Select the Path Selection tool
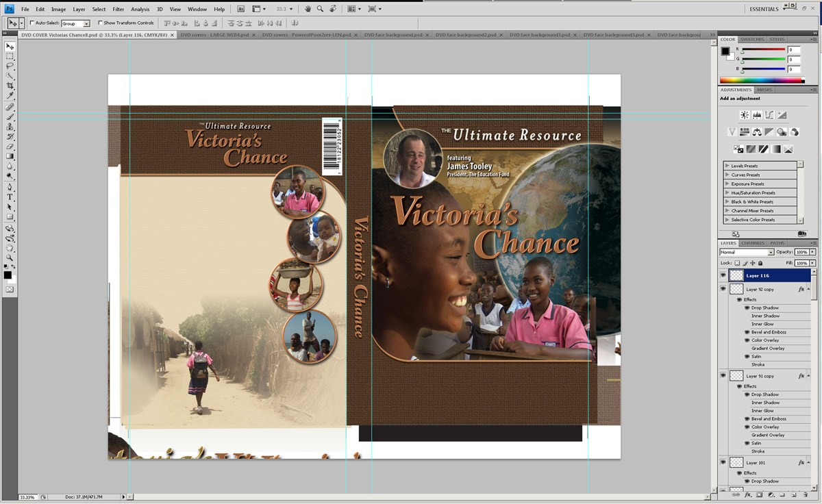Viewport: 822px width, 504px height. 10,207
